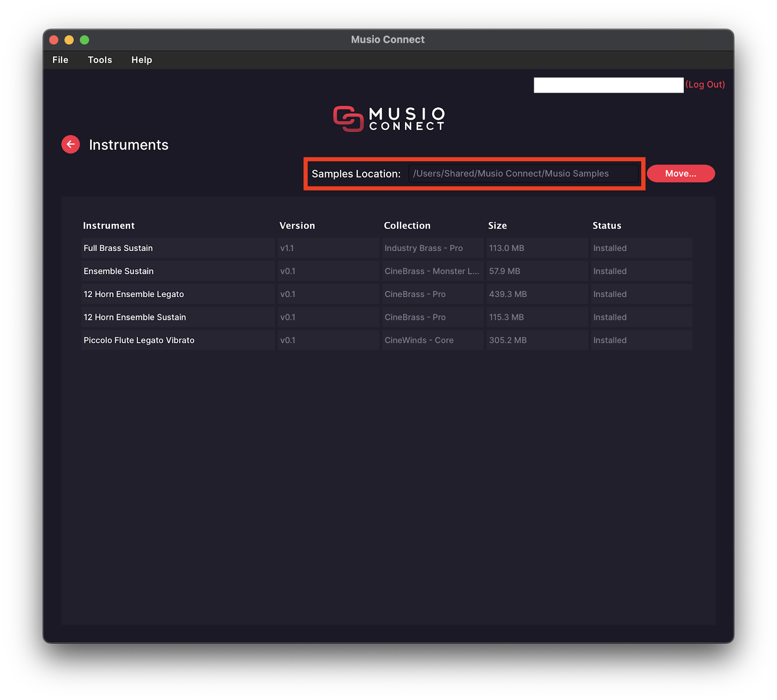Click the Size column header

[497, 226]
